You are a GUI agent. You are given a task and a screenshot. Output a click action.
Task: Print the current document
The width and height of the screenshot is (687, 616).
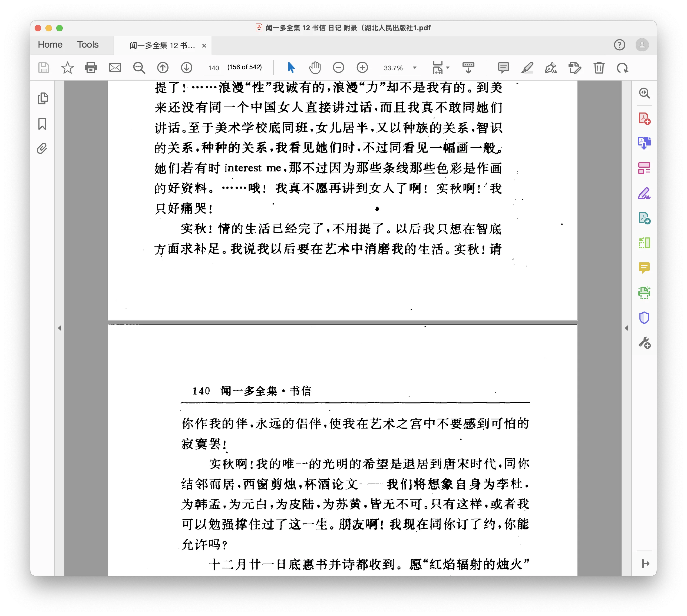(x=91, y=68)
